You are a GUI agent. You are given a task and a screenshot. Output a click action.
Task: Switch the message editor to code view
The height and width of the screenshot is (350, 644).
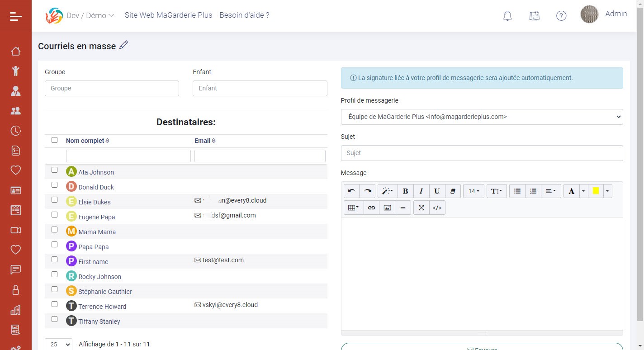coord(437,208)
